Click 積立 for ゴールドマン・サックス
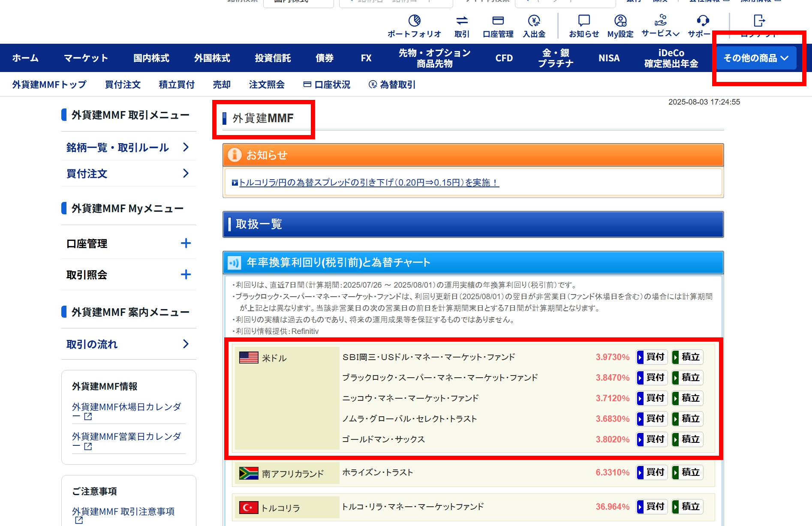Screen dimensions: 812x526 point(687,439)
